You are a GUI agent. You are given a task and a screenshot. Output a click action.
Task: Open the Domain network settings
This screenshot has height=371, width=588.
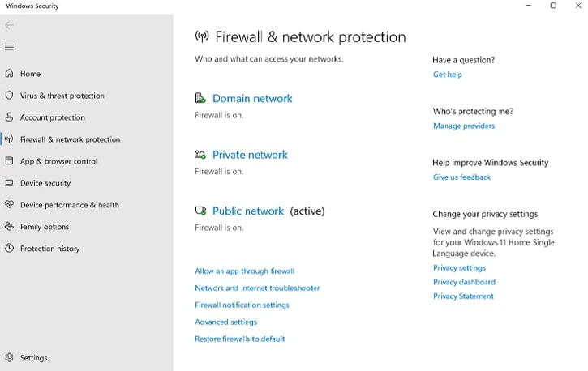[x=252, y=99]
